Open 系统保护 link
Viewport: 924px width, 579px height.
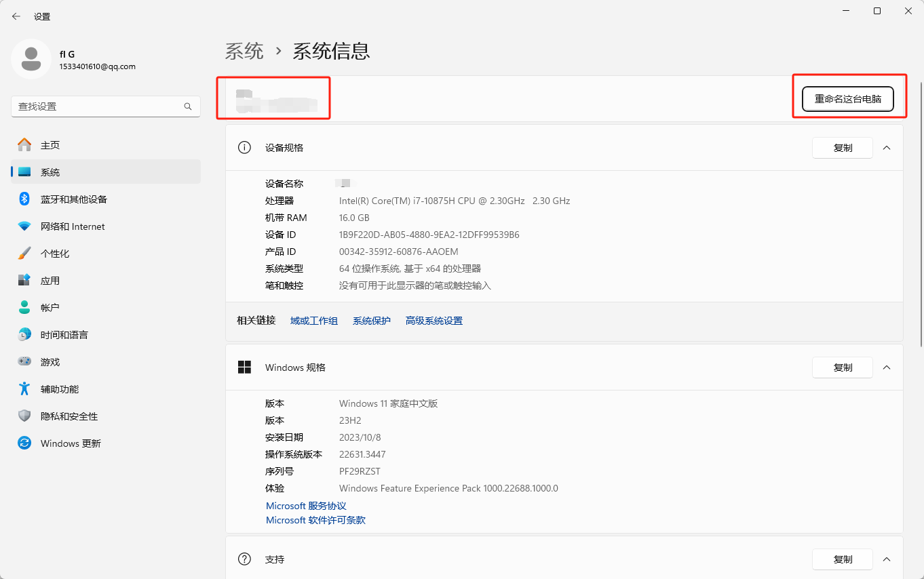point(372,321)
